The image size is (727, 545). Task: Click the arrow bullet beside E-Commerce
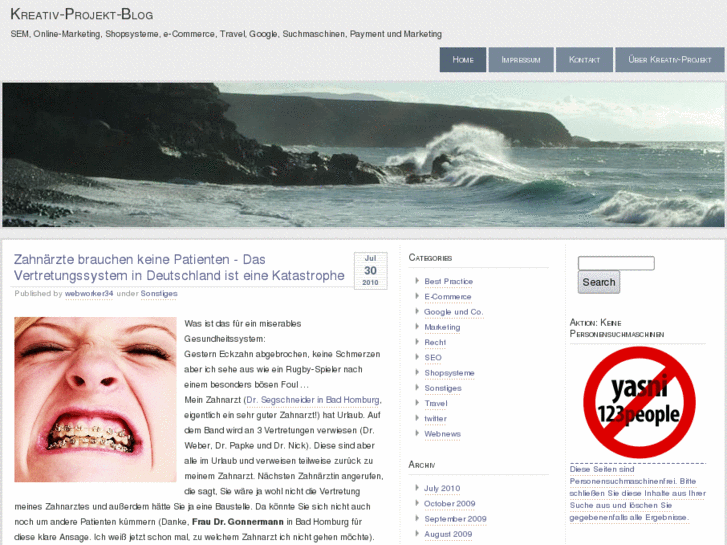(417, 296)
